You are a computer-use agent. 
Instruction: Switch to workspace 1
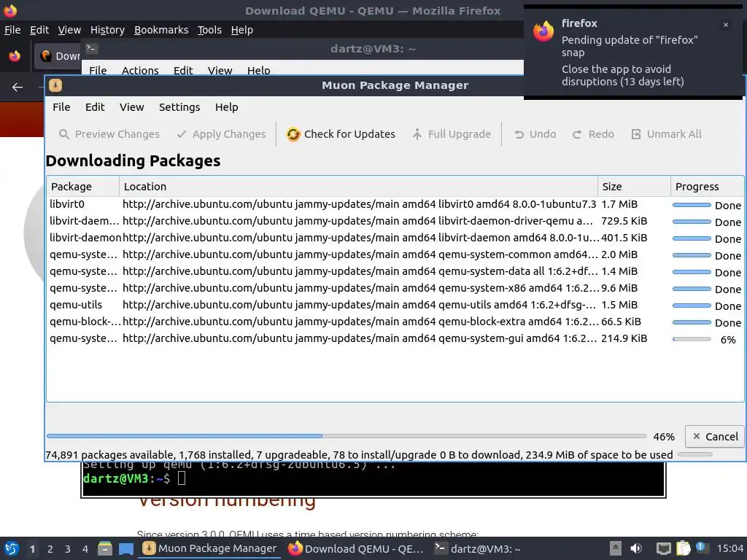click(32, 549)
